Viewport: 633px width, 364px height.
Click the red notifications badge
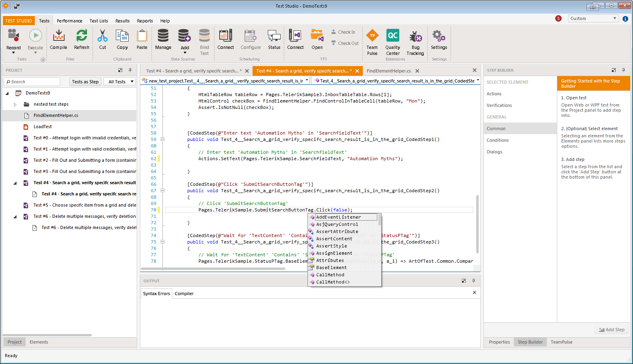(558, 18)
